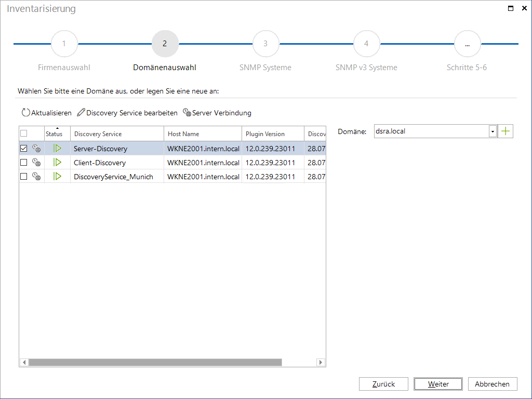This screenshot has width=532, height=399.
Task: Click the truncated Discov column header
Action: pos(315,134)
